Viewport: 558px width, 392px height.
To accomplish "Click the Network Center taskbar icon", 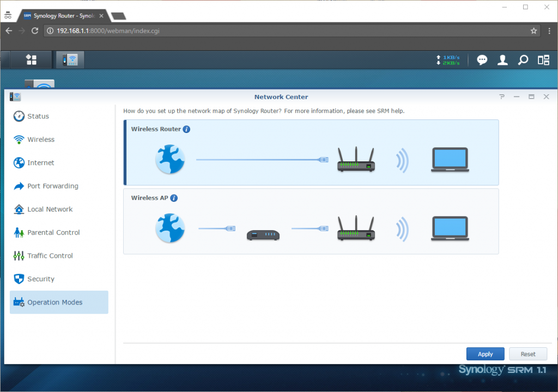I will pos(70,60).
